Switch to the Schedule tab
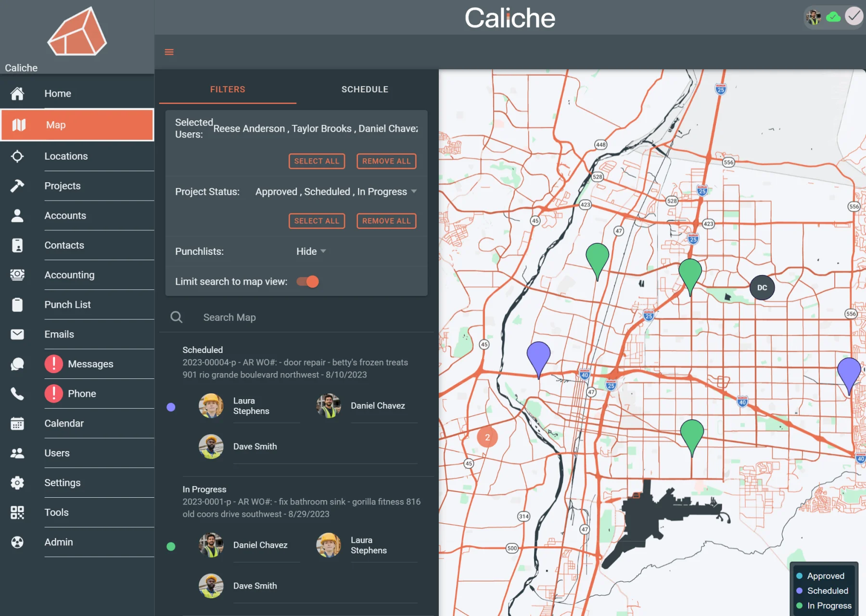This screenshot has height=616, width=866. tap(365, 89)
